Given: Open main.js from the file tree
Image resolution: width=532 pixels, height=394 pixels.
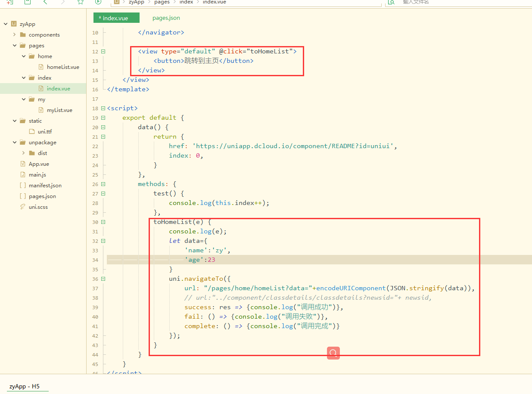Looking at the screenshot, I should click(x=37, y=175).
